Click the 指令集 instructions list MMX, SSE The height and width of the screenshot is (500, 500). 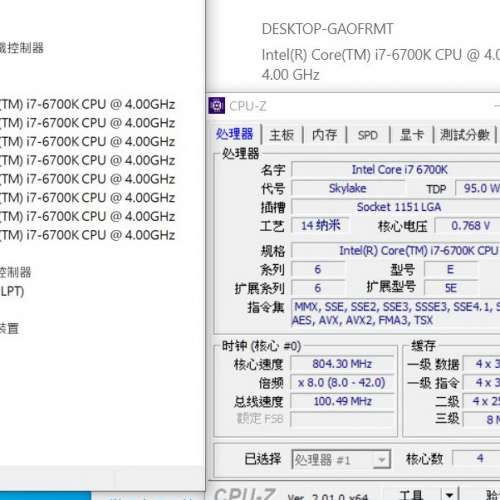(396, 313)
